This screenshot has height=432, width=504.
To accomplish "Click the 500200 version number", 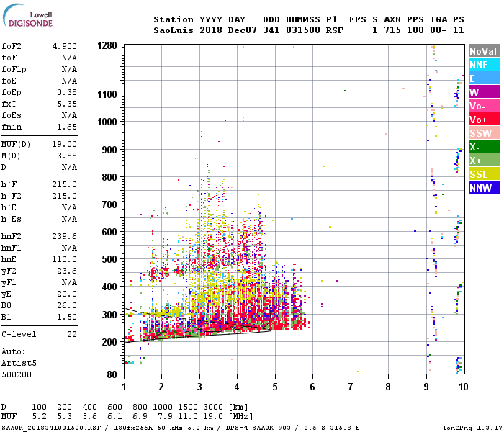I will (x=17, y=374).
